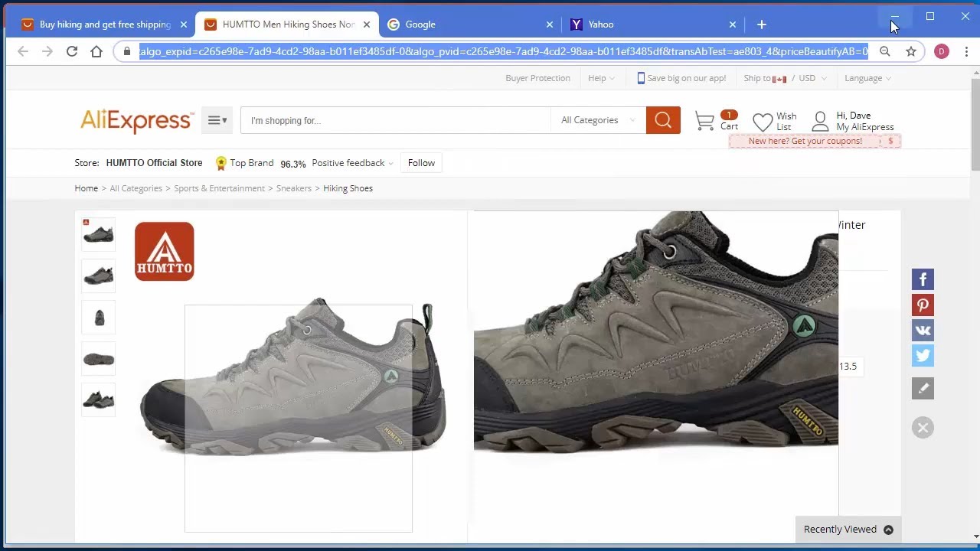Share on Facebook
980x551 pixels.
click(x=923, y=279)
